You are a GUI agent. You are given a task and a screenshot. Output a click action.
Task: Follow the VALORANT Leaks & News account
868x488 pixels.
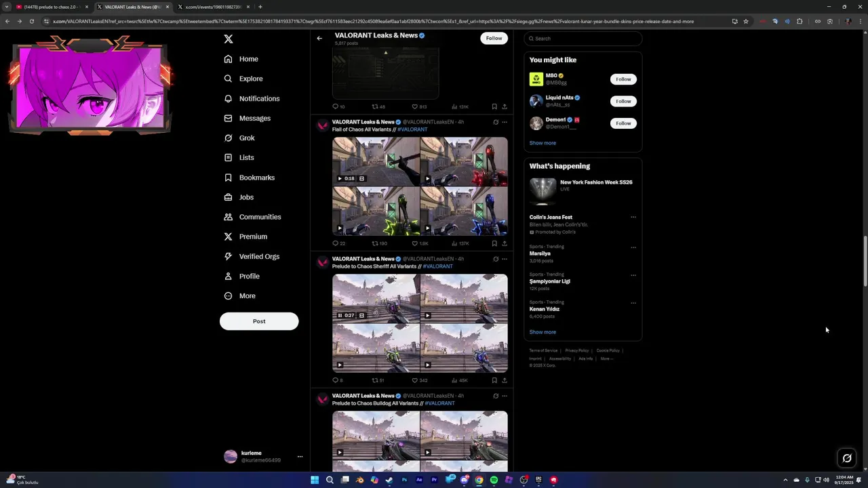(494, 38)
